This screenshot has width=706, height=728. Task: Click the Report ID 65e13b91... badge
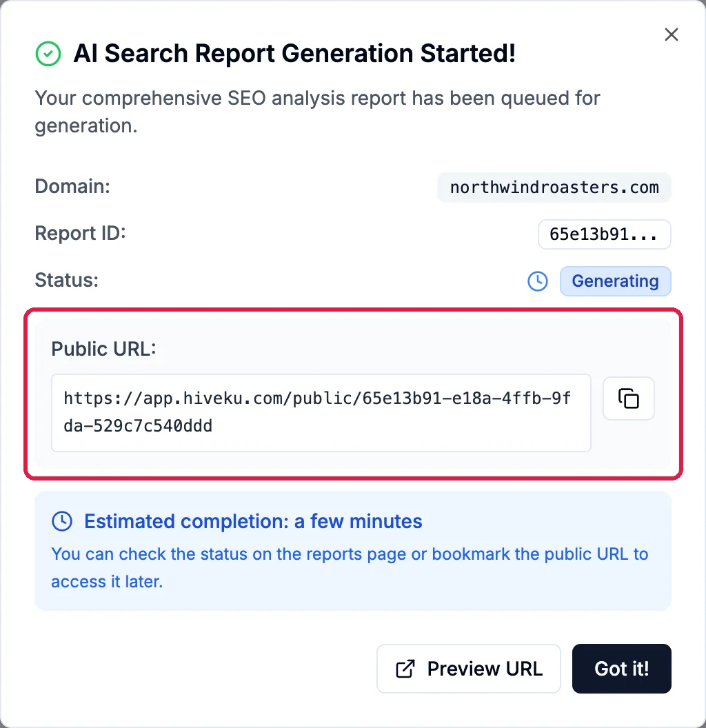point(604,234)
